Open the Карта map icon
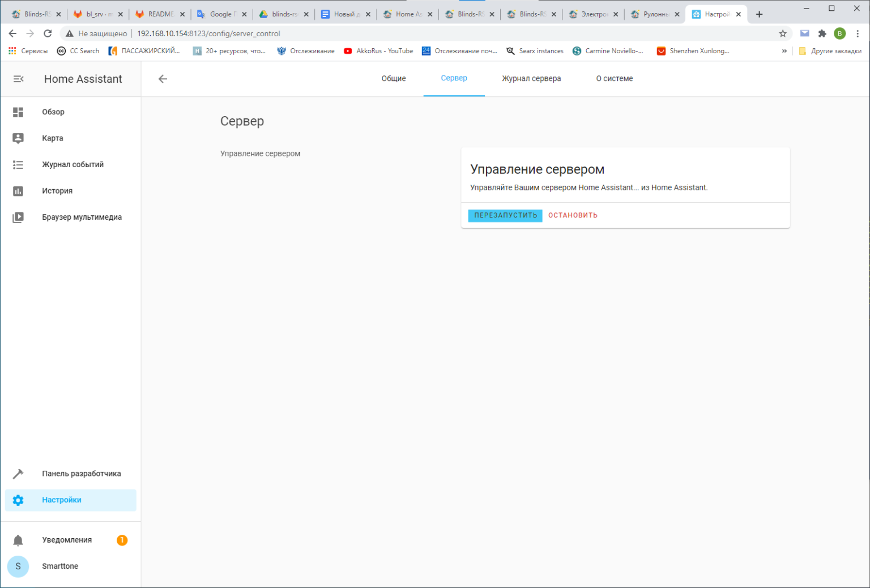Image resolution: width=870 pixels, height=588 pixels. coord(18,138)
